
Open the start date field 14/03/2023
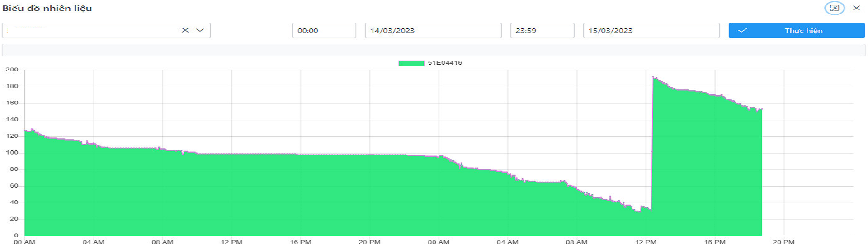click(x=433, y=30)
